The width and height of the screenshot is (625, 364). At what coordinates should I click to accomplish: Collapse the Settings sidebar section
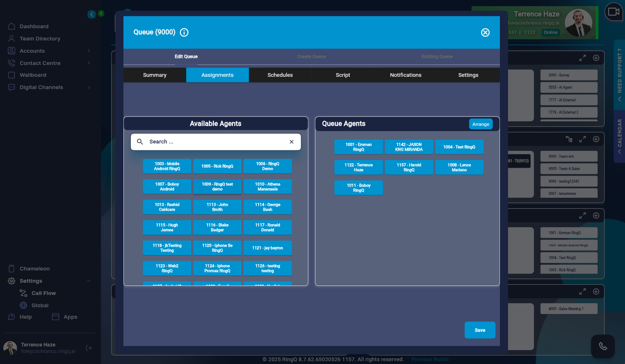[x=89, y=281]
